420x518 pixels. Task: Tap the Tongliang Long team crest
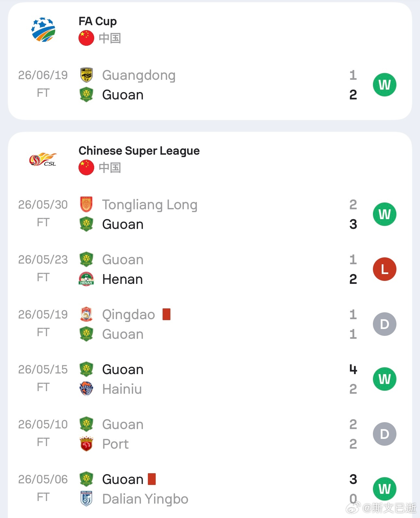pos(86,204)
